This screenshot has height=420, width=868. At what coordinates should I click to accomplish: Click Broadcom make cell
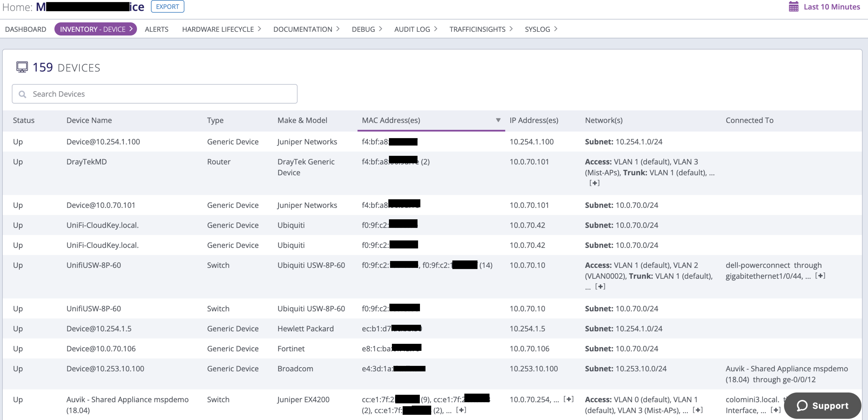tap(295, 369)
